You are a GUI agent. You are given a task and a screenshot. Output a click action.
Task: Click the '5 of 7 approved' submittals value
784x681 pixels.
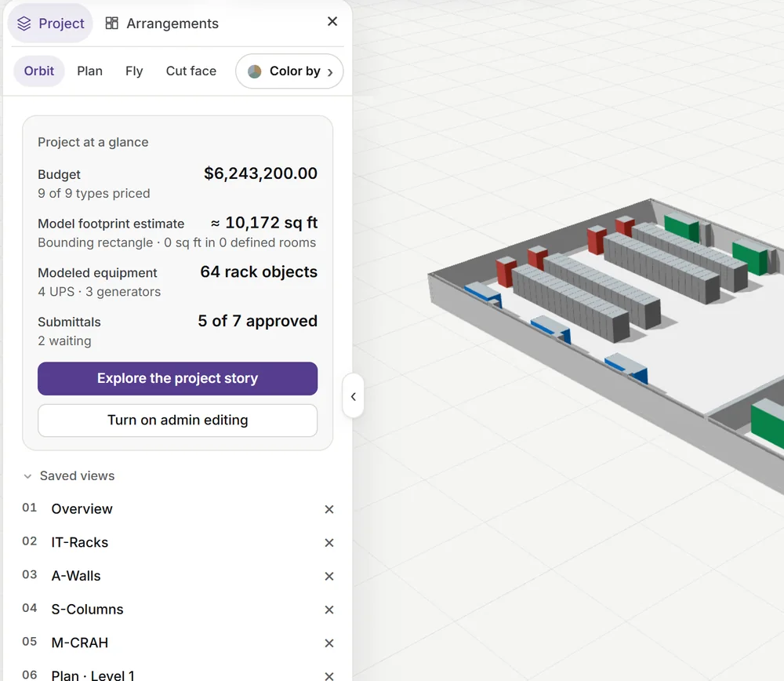[x=257, y=321]
